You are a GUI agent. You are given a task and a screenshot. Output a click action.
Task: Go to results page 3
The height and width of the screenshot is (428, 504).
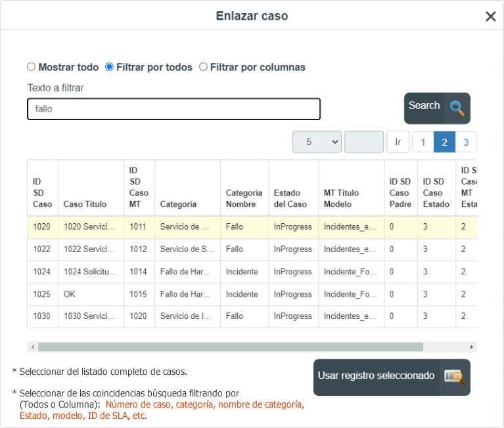[x=466, y=142]
